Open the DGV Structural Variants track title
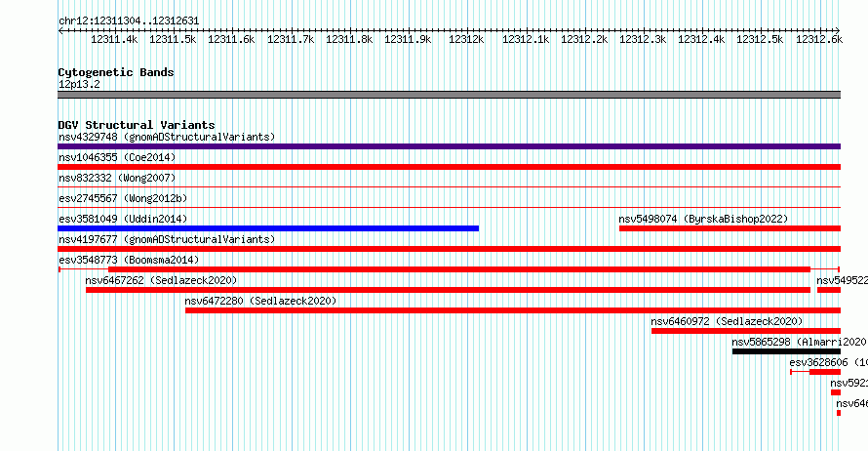868x451 pixels. click(x=137, y=125)
